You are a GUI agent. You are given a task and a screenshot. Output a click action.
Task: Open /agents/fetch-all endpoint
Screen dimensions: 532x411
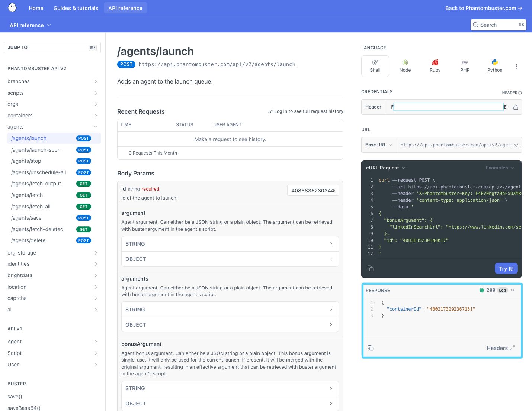pyautogui.click(x=54, y=207)
